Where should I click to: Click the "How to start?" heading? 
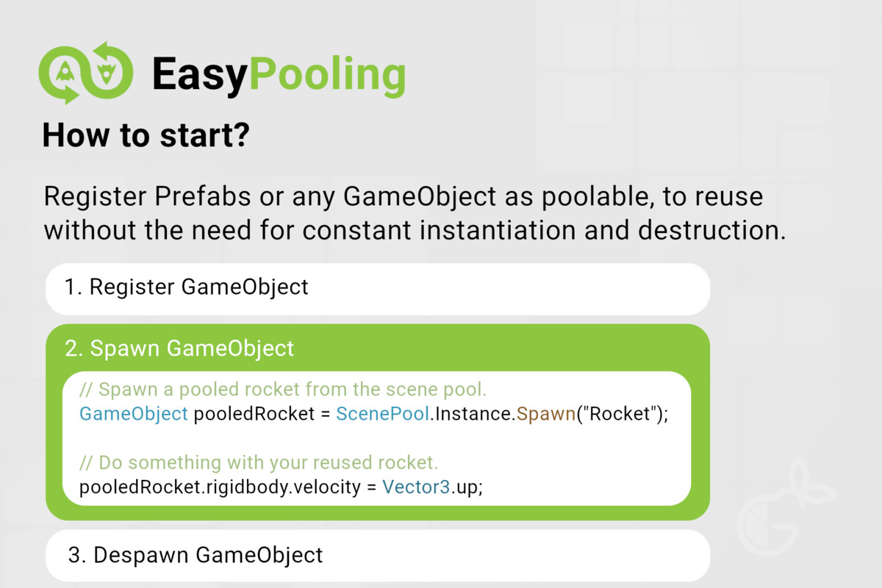click(x=146, y=135)
